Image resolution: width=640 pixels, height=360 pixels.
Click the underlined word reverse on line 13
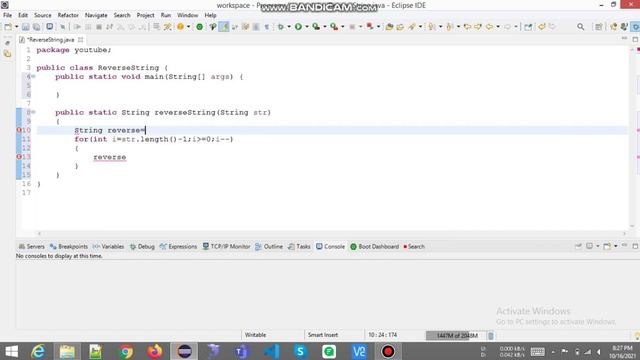(109, 157)
